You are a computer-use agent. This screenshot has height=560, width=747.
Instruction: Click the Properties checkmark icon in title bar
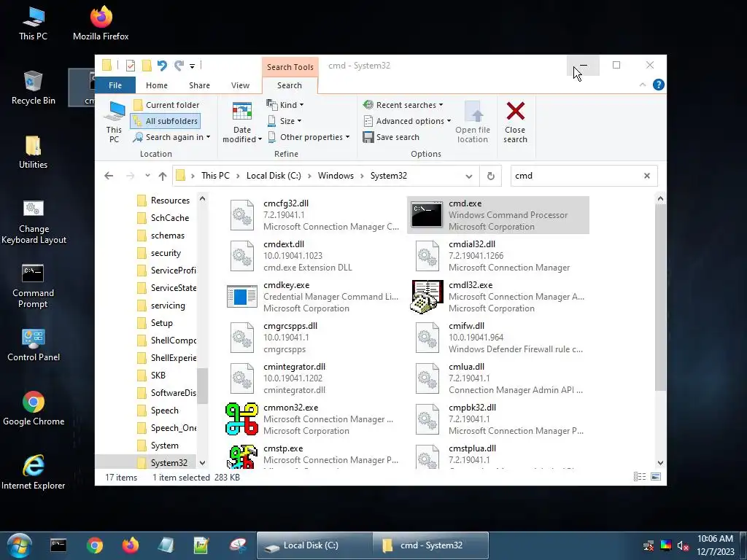131,65
